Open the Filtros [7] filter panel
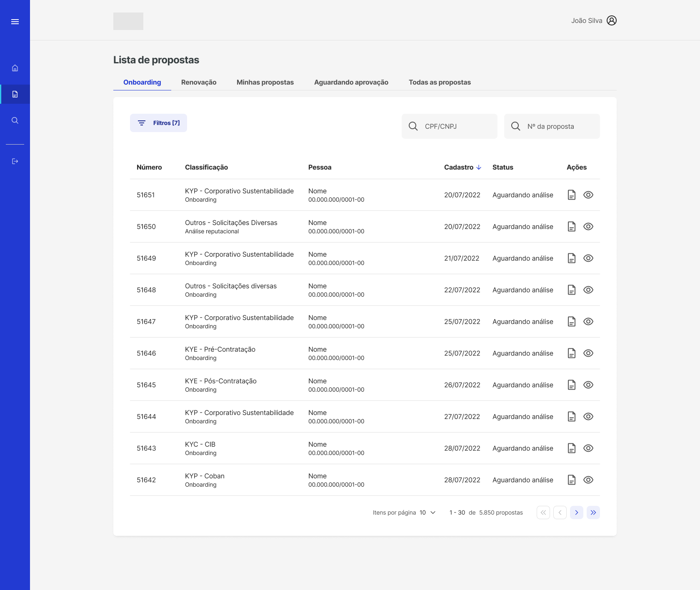This screenshot has width=700, height=590. pyautogui.click(x=158, y=123)
